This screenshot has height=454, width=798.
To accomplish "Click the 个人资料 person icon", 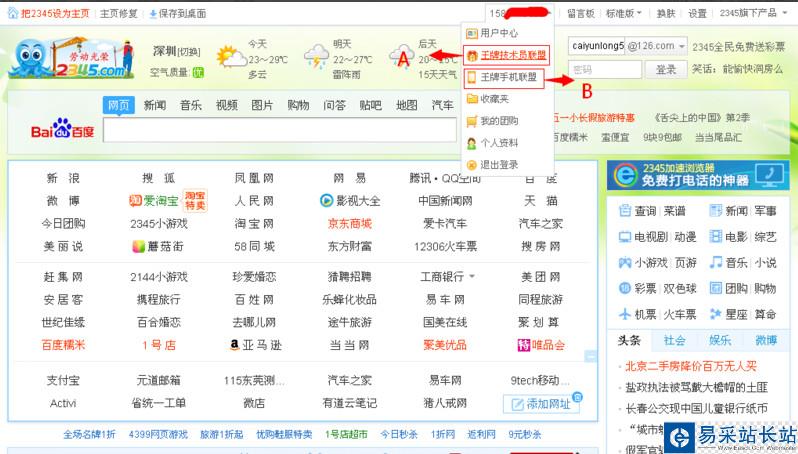I will [472, 143].
